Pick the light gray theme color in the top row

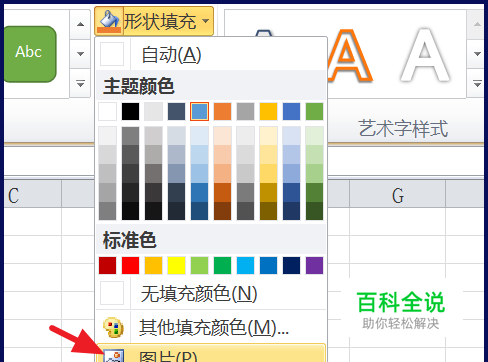point(153,111)
